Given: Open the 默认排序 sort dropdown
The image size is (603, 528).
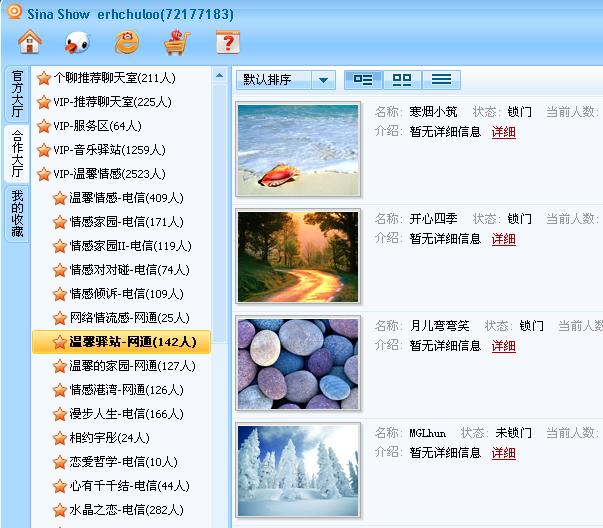Looking at the screenshot, I should [x=286, y=80].
